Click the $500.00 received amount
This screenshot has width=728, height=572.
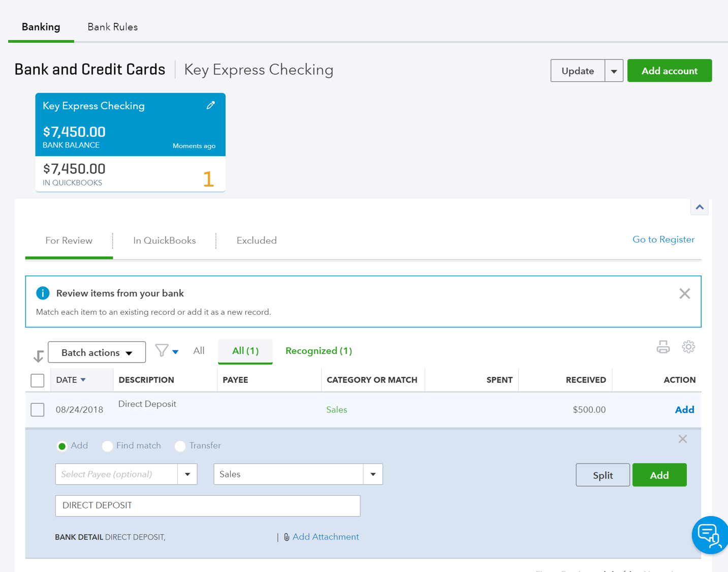[x=589, y=410]
